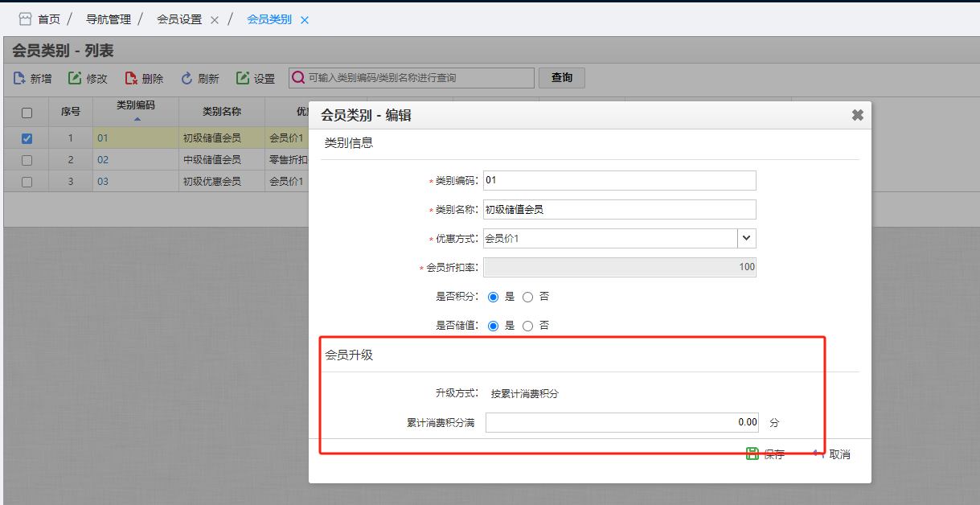Click the magnifier icon in search box
This screenshot has width=980, height=505.
[x=298, y=78]
